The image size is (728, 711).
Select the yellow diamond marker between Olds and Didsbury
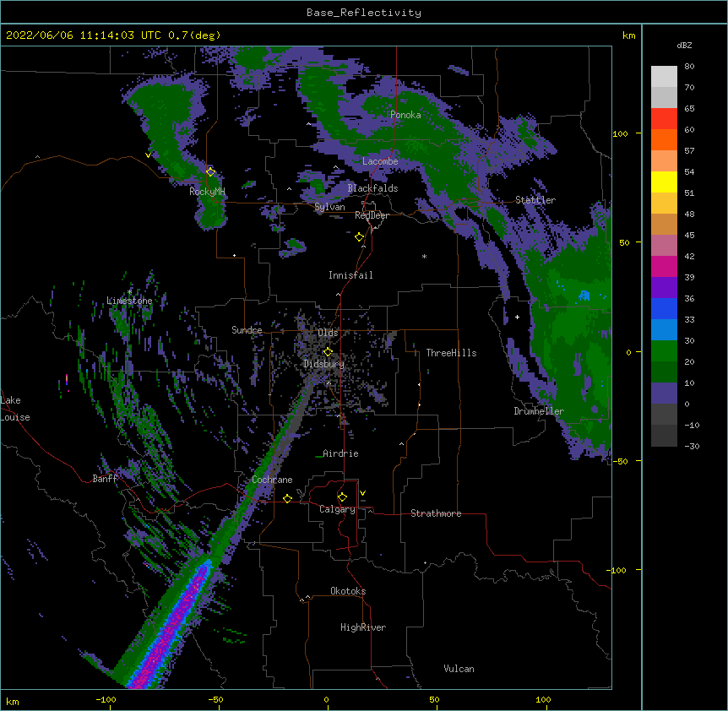pyautogui.click(x=328, y=351)
